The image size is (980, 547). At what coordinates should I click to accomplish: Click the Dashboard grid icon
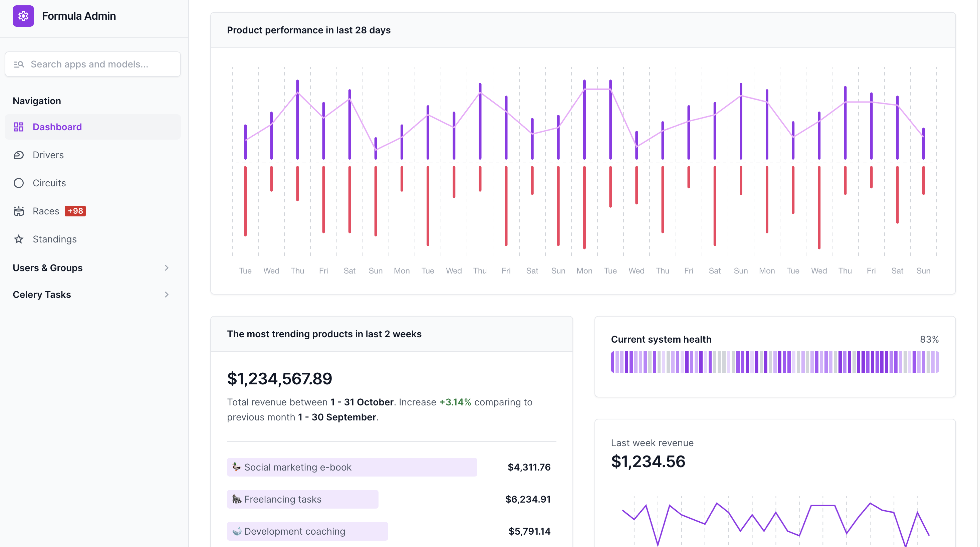(19, 127)
